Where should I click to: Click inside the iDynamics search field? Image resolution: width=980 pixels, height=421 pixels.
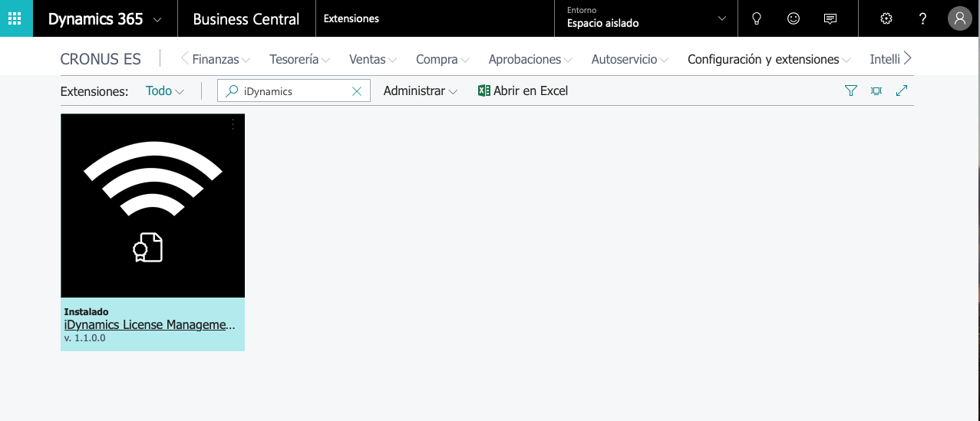294,91
